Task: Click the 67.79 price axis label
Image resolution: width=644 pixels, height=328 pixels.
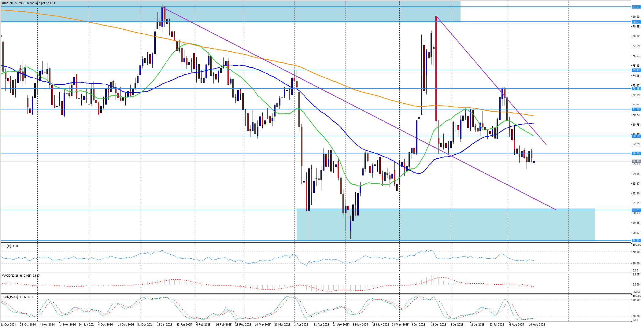Action: coord(636,144)
